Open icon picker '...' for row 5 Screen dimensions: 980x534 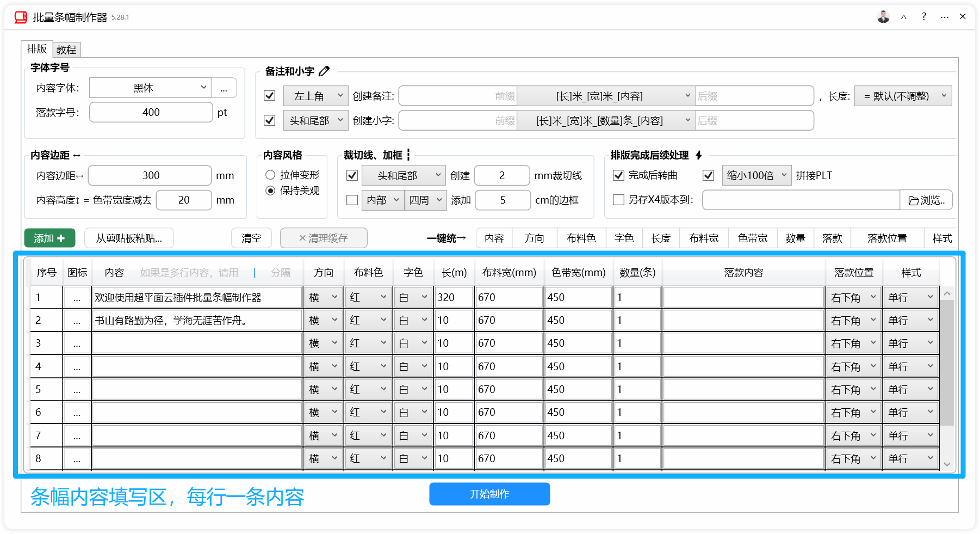77,390
